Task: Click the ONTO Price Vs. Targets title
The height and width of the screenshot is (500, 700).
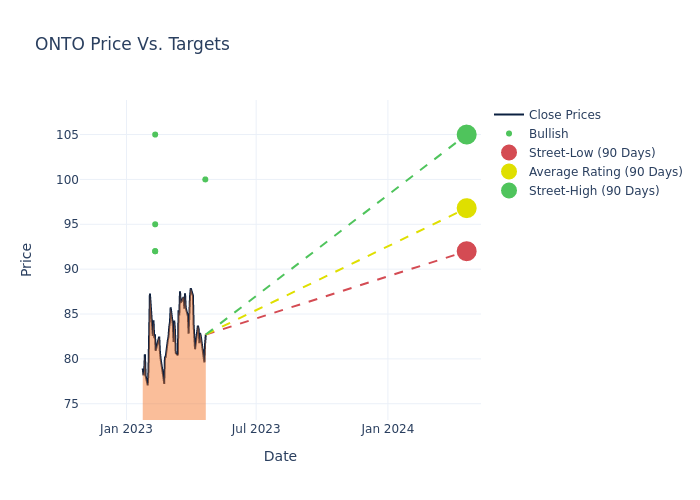Action: [x=132, y=44]
